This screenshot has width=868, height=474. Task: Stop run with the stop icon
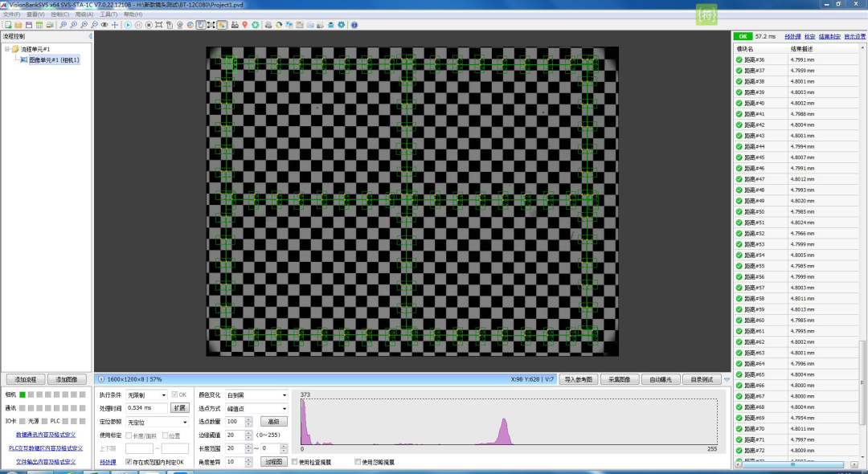pyautogui.click(x=149, y=25)
